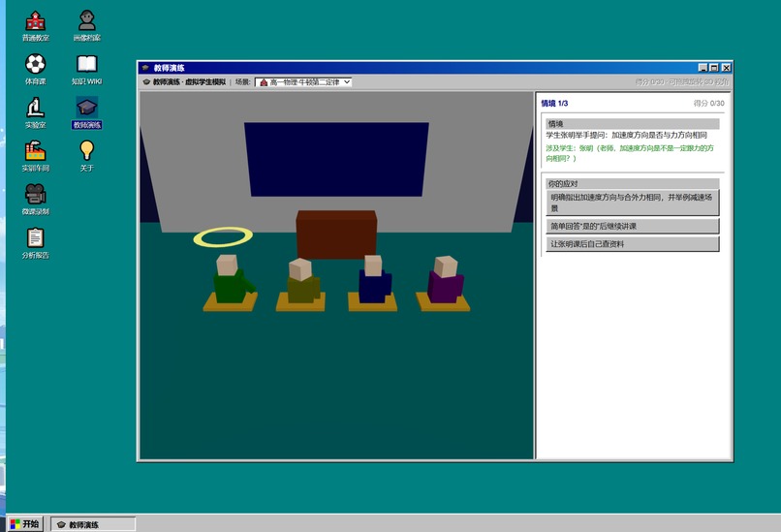Open the 微课录制 camera icon
This screenshot has width=781, height=532.
35,200
